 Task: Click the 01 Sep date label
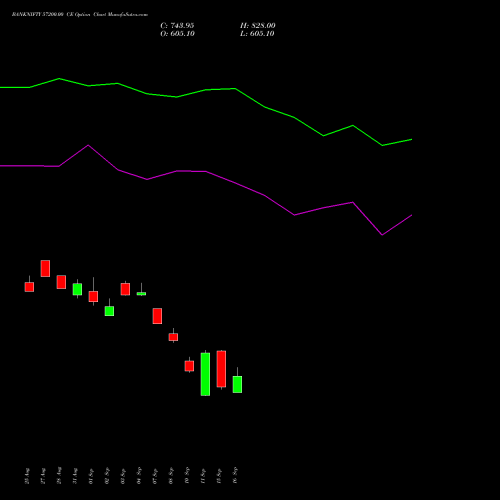click(x=91, y=476)
